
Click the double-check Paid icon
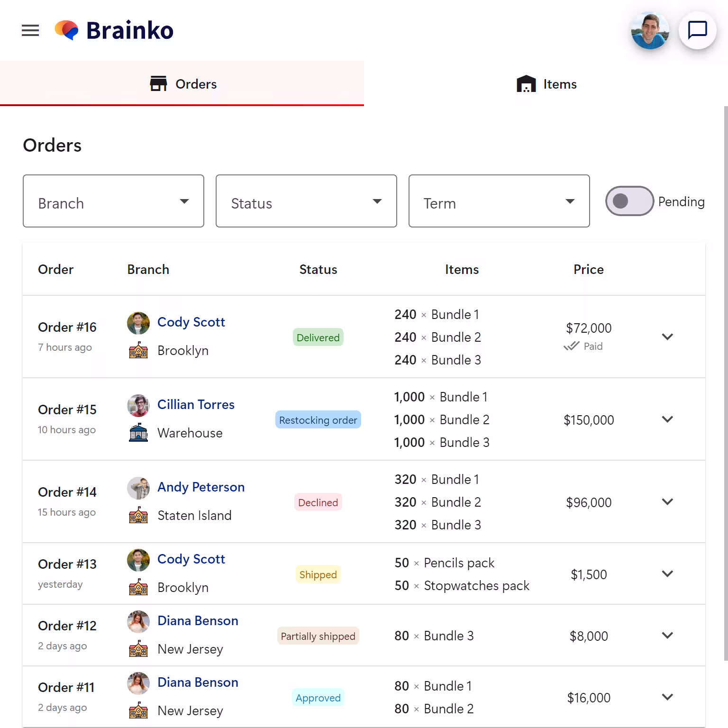pyautogui.click(x=572, y=346)
